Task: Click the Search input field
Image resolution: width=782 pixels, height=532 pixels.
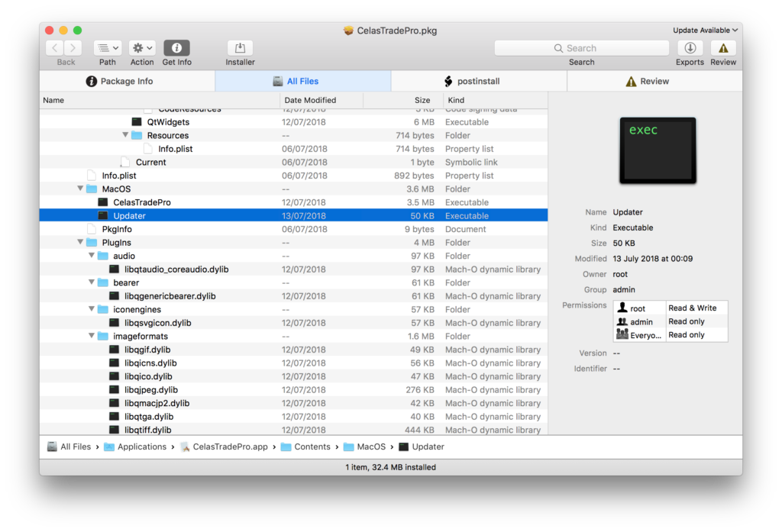Action: click(x=581, y=48)
